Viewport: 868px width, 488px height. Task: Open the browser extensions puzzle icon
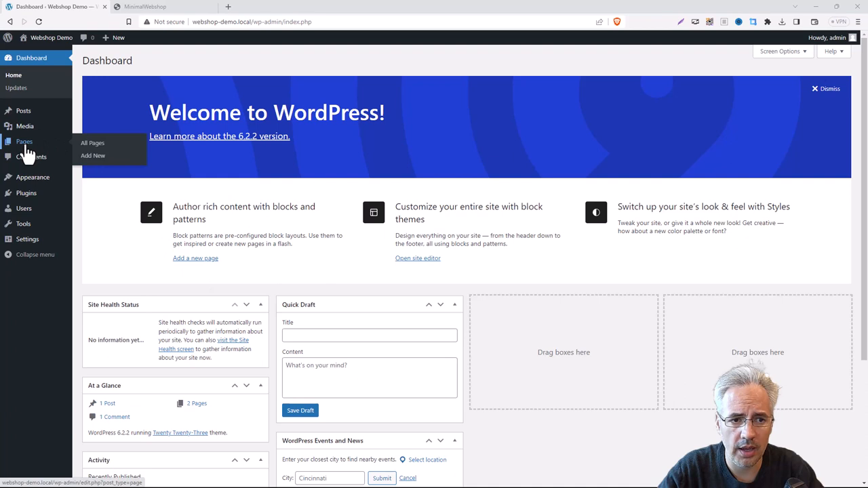tap(767, 22)
